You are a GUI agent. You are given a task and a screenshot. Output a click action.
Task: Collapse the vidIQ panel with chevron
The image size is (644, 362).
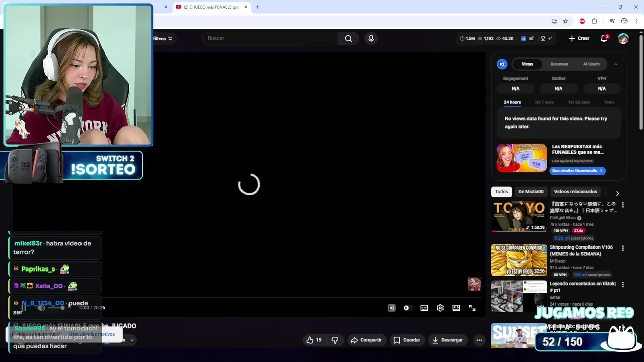click(616, 64)
